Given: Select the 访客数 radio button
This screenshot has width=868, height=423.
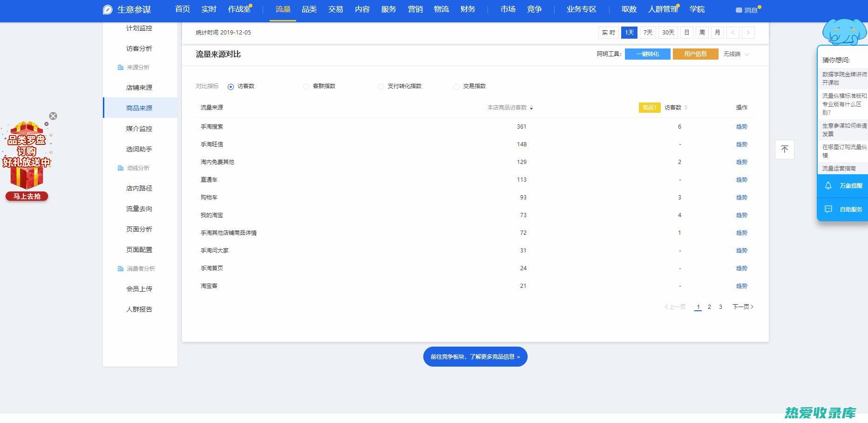Looking at the screenshot, I should [231, 87].
